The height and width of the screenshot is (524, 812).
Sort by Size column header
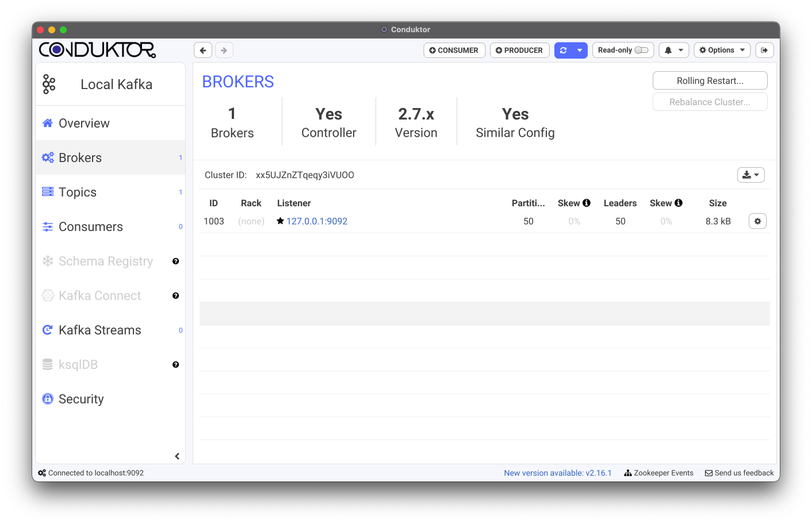718,203
